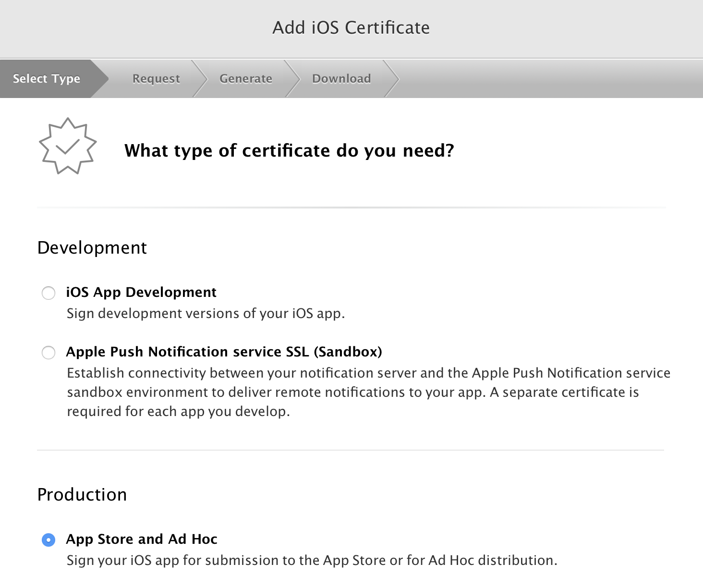The width and height of the screenshot is (703, 588).
Task: Open the Request step in the wizard
Action: [156, 79]
